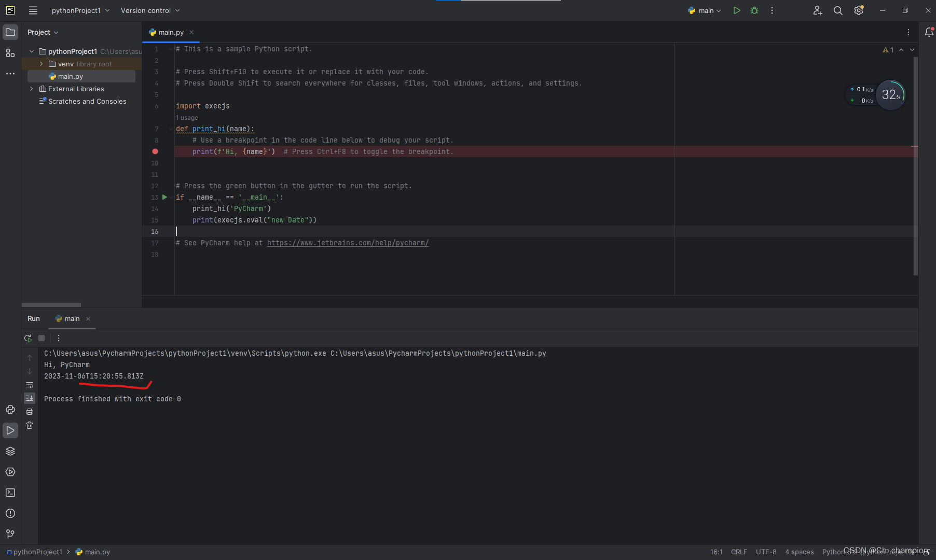Open pythonProject1 project dropdown

point(80,10)
